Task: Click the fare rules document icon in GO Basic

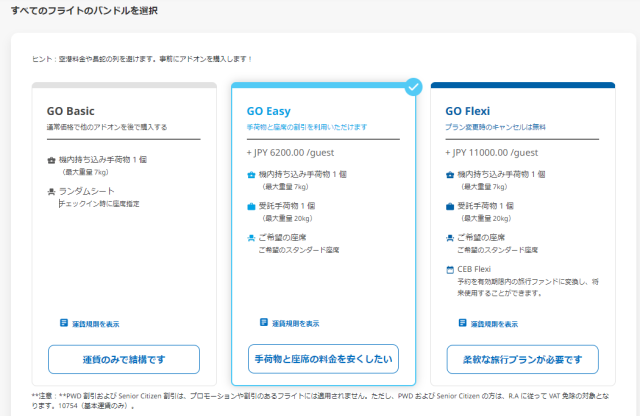Action: (x=64, y=323)
